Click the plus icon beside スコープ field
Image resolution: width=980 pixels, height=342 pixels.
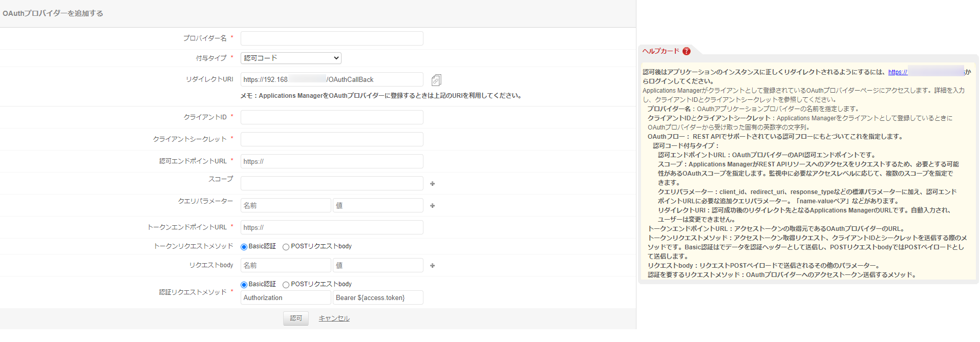click(x=432, y=184)
